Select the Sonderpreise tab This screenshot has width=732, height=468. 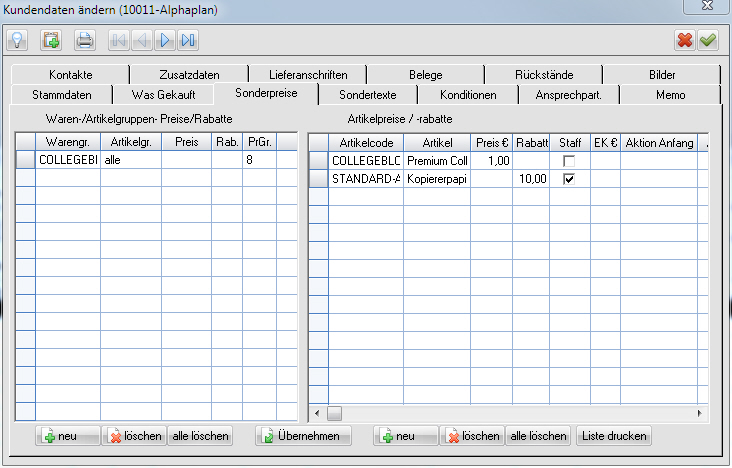tap(266, 93)
